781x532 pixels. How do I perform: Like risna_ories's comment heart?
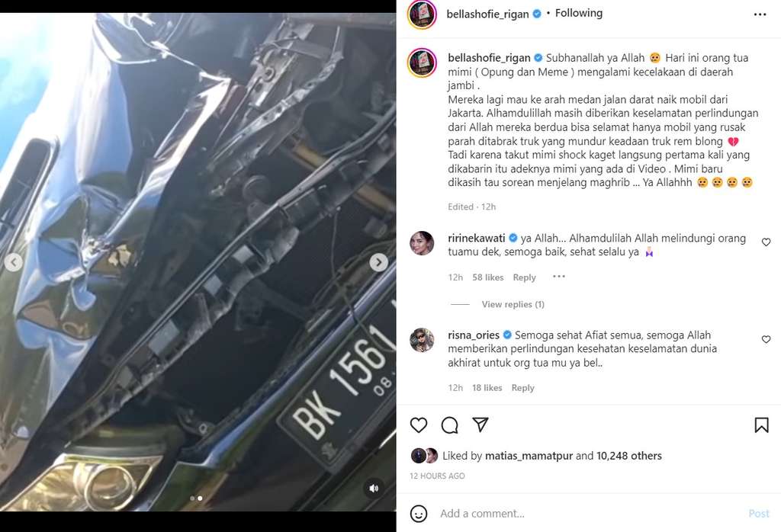coord(766,339)
